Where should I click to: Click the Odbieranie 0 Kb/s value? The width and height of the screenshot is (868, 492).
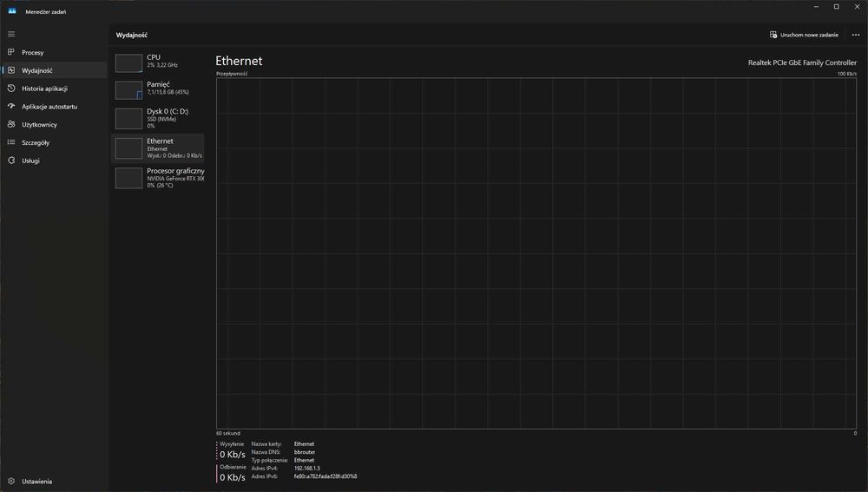click(x=233, y=477)
